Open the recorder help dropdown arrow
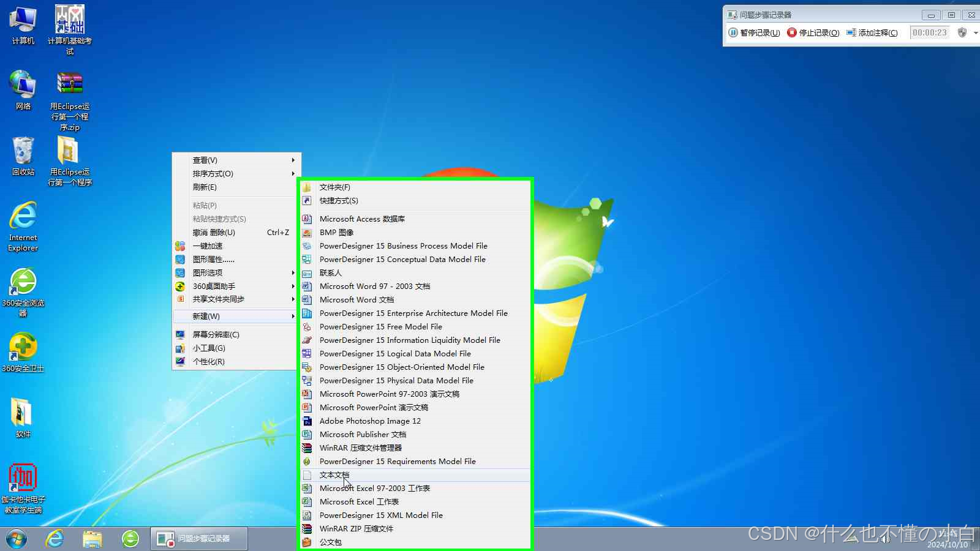Viewport: 980px width, 551px height. tap(975, 32)
